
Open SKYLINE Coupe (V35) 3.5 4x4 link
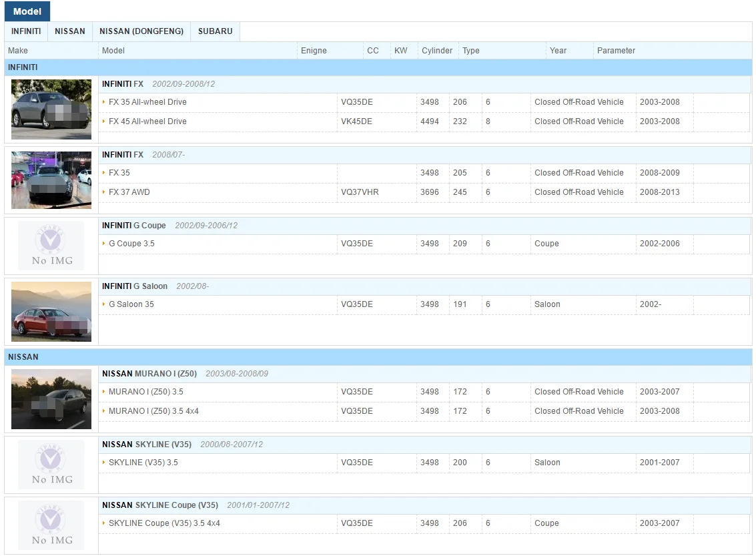[x=164, y=523]
